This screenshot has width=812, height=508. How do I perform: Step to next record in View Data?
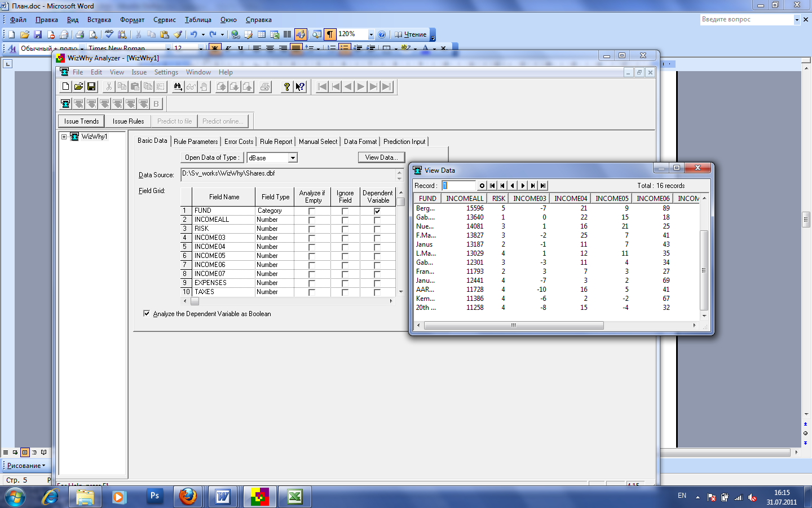[x=523, y=186]
